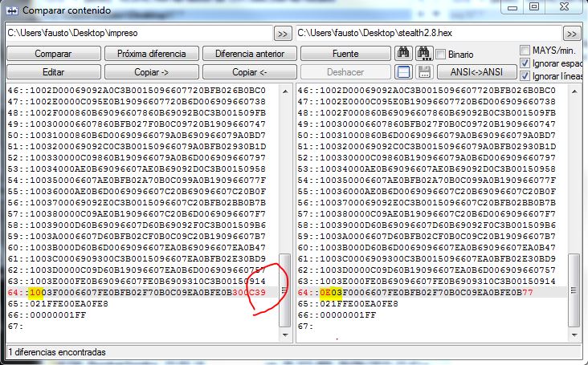The image size is (588, 365).
Task: Select line 46 in the left pane
Action: (x=137, y=90)
